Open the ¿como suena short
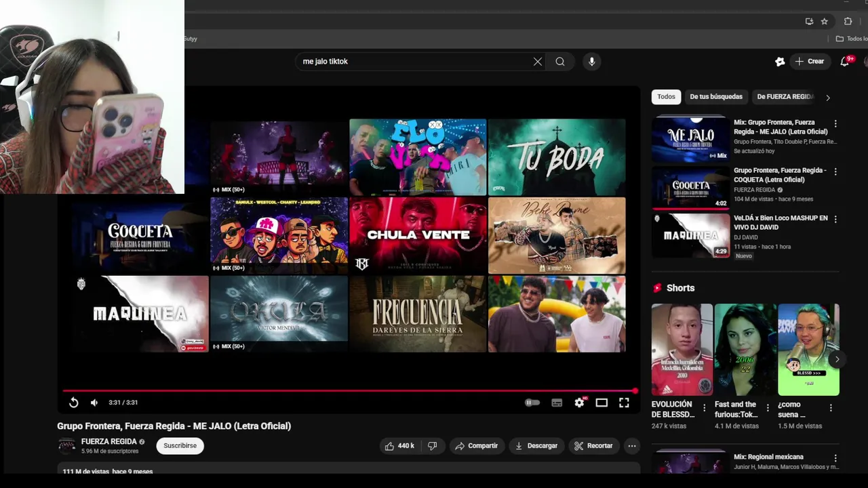The height and width of the screenshot is (488, 868). click(808, 349)
